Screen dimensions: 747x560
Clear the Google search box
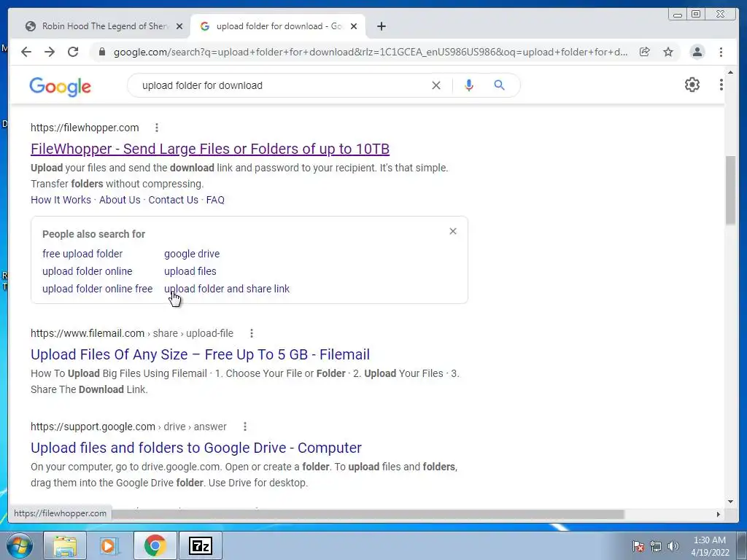(x=436, y=85)
